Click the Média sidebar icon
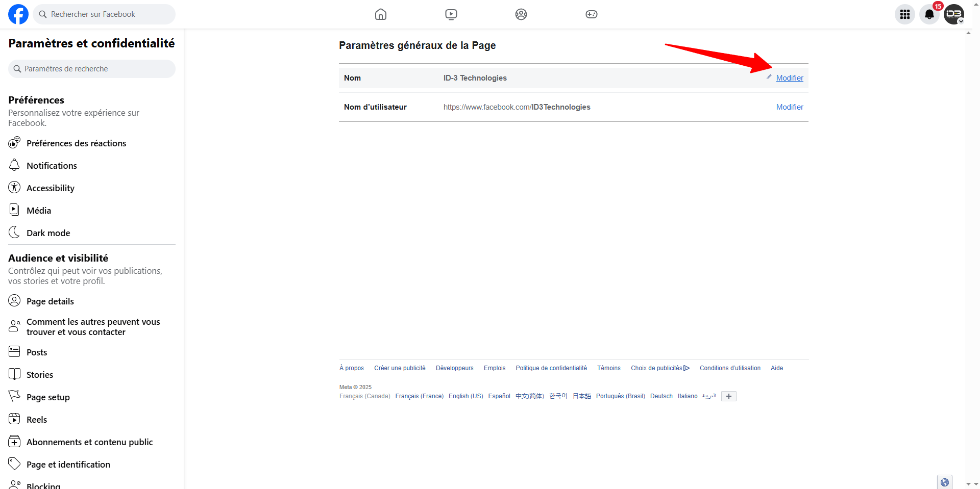Viewport: 980px width, 489px height. pos(14,210)
